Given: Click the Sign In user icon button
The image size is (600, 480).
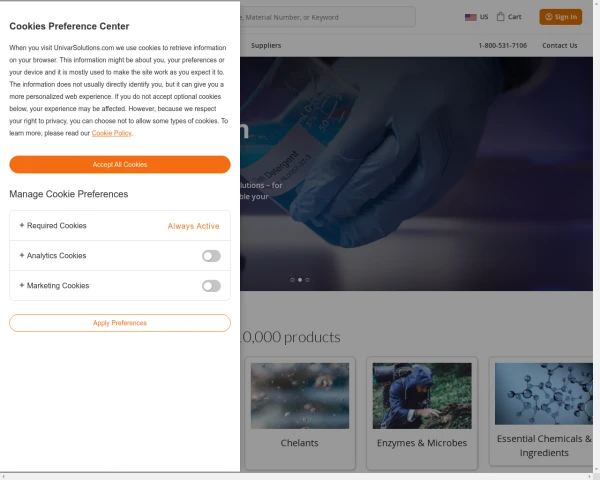Looking at the screenshot, I should coord(549,17).
